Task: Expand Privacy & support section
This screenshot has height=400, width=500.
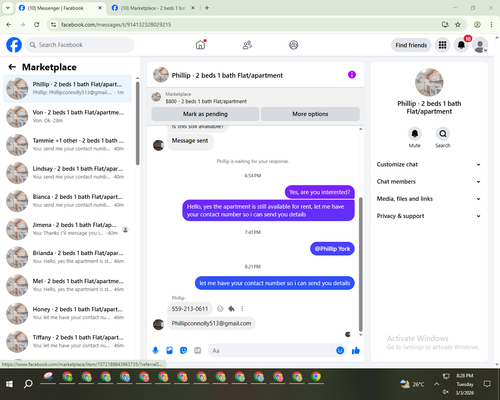Action: tap(429, 216)
